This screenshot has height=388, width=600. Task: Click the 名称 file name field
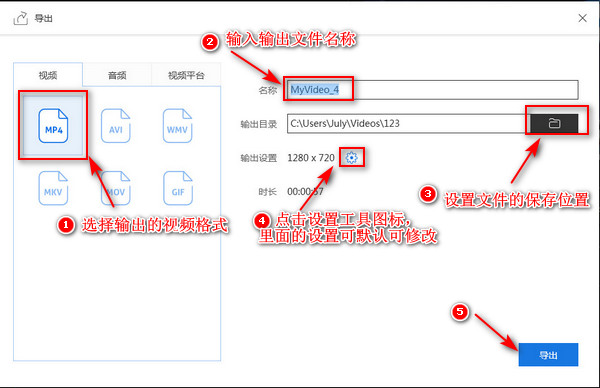coord(432,90)
